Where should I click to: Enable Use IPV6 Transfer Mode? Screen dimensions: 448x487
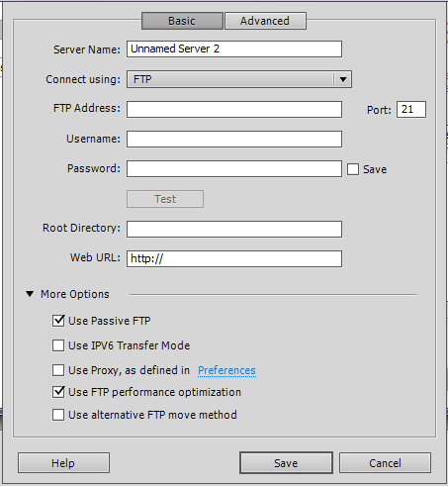58,345
